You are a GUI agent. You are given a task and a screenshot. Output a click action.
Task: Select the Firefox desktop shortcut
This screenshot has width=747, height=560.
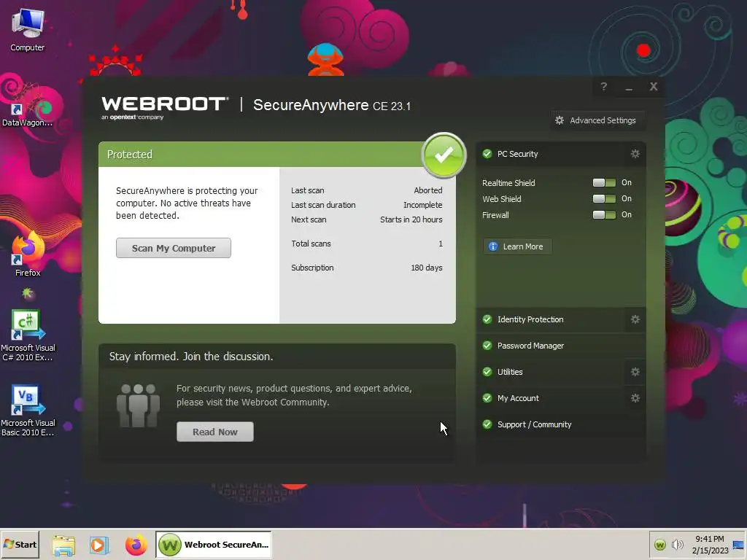pyautogui.click(x=28, y=254)
